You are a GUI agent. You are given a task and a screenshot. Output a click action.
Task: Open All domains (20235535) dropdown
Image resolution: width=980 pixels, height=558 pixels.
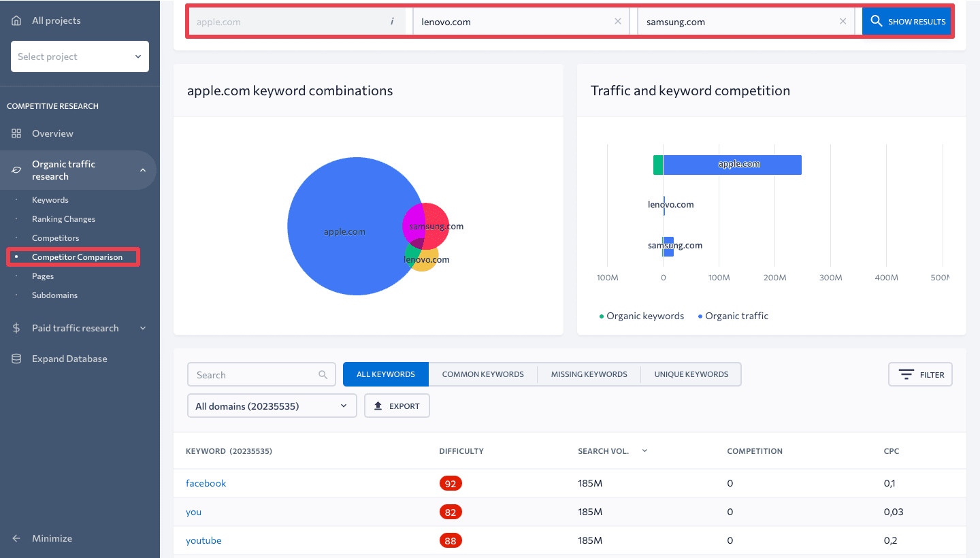pyautogui.click(x=272, y=406)
